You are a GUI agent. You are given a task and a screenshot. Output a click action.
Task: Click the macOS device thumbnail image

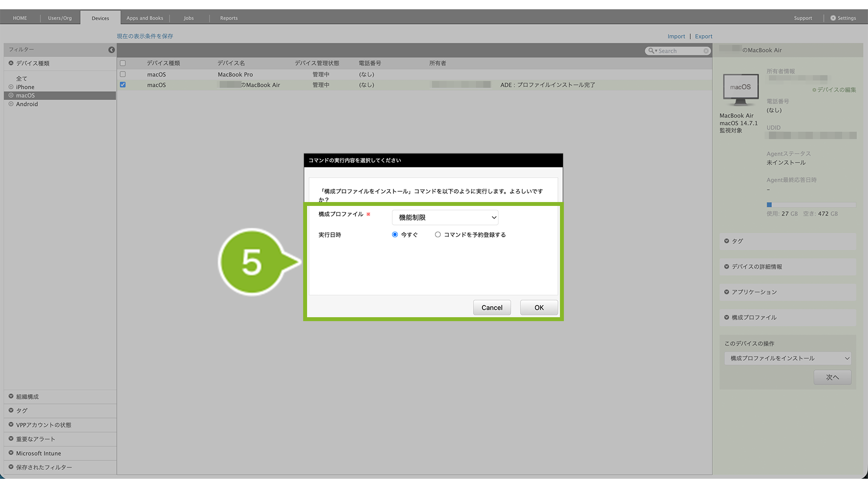(741, 90)
